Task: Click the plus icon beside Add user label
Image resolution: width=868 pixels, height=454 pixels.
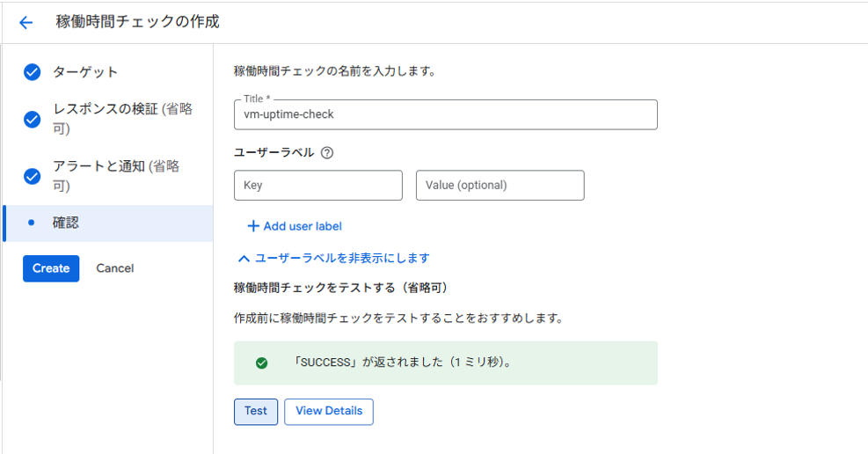Action: [x=253, y=226]
